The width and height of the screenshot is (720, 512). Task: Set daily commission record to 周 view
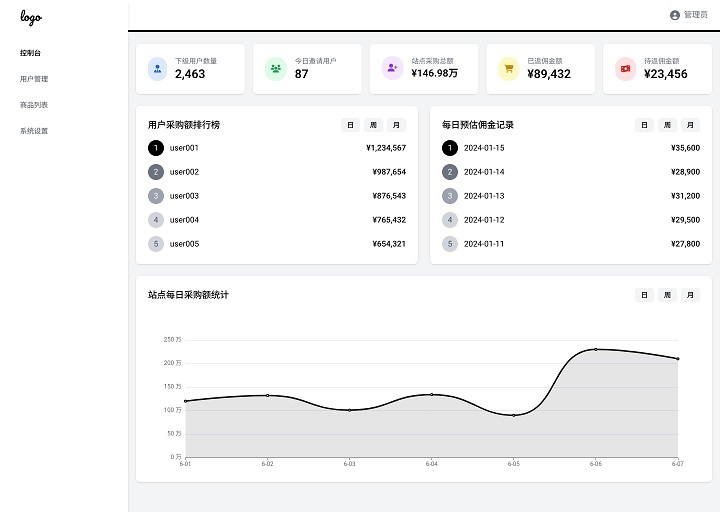[x=667, y=125]
